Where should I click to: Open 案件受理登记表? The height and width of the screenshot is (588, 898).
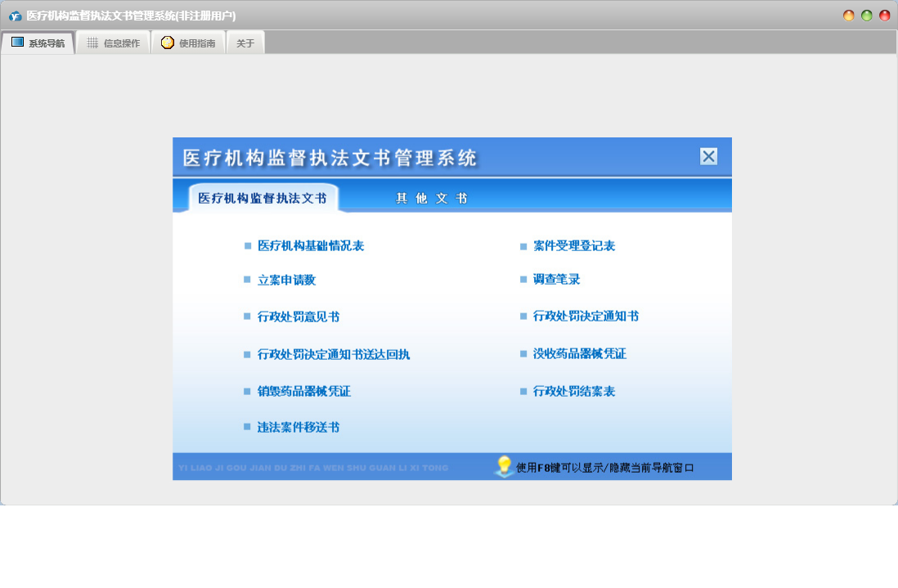pos(574,245)
